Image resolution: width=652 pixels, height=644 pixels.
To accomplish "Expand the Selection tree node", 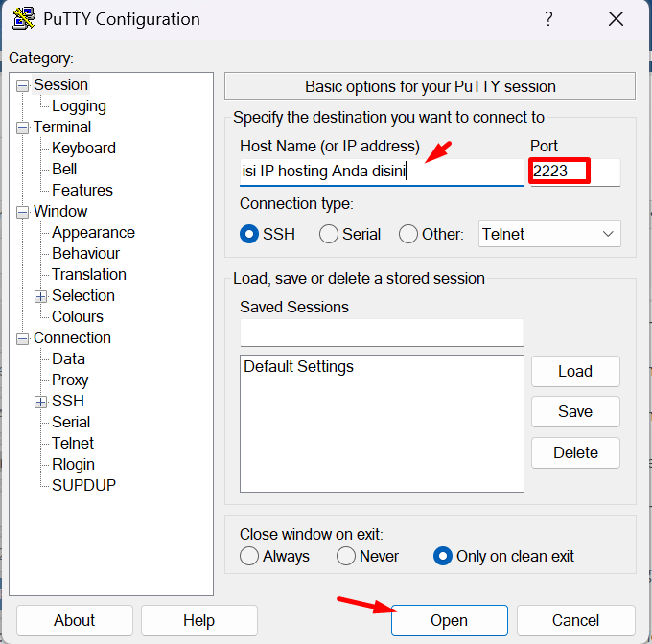I will pyautogui.click(x=41, y=296).
